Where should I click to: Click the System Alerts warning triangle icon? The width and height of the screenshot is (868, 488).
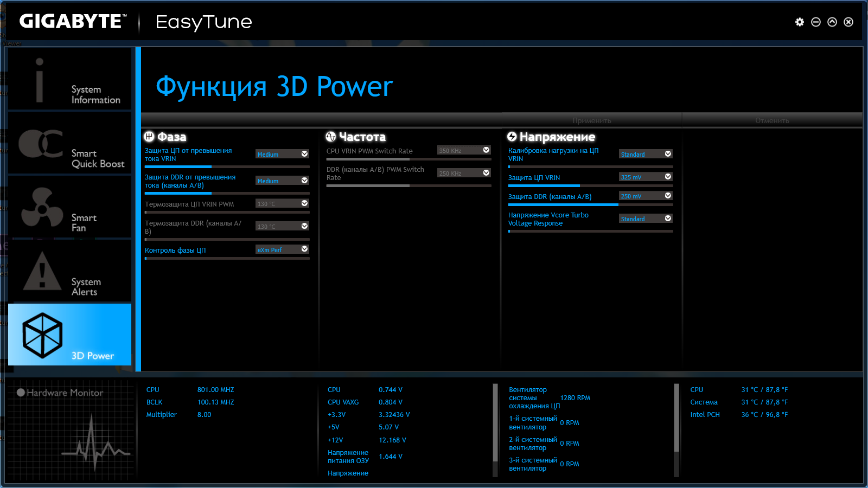tap(42, 271)
